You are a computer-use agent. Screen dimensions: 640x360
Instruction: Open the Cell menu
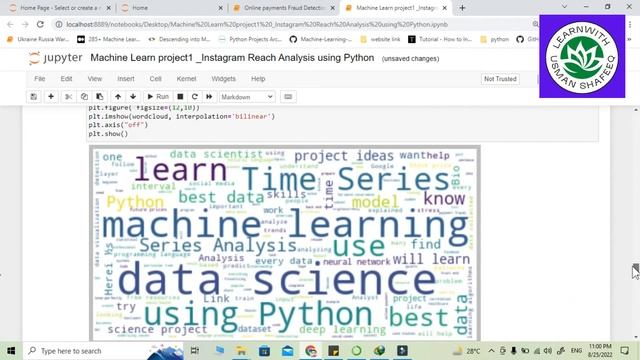[156, 79]
